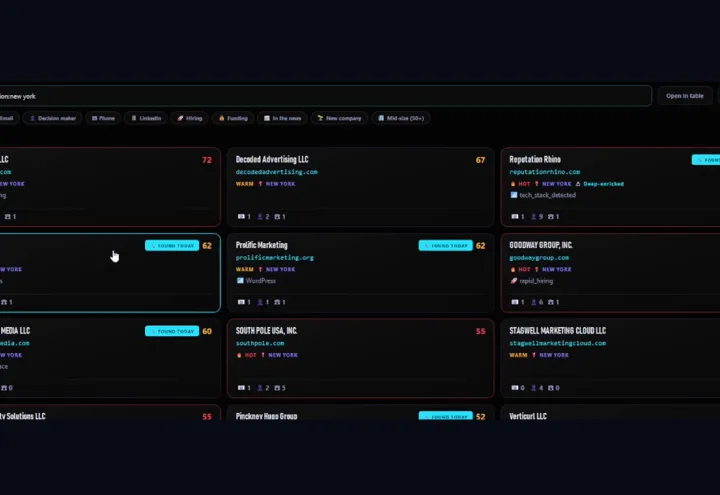The image size is (720, 495).
Task: Click location pin icon on Decoded Advertising card
Action: (260, 184)
